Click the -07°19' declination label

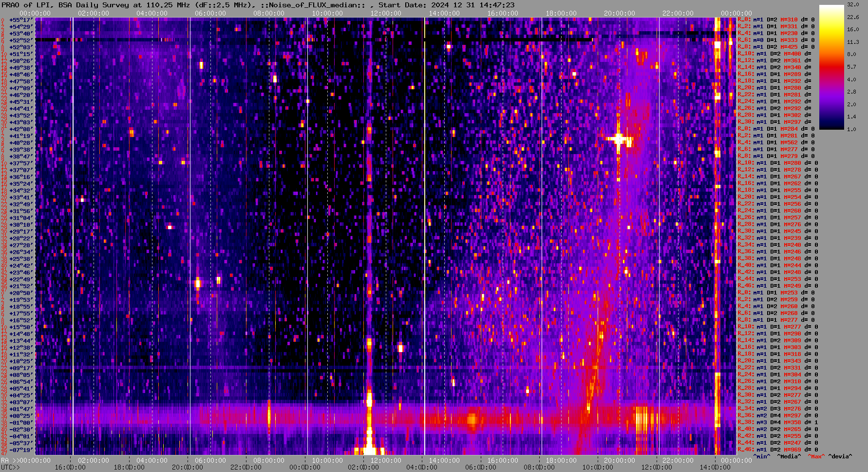pyautogui.click(x=20, y=450)
